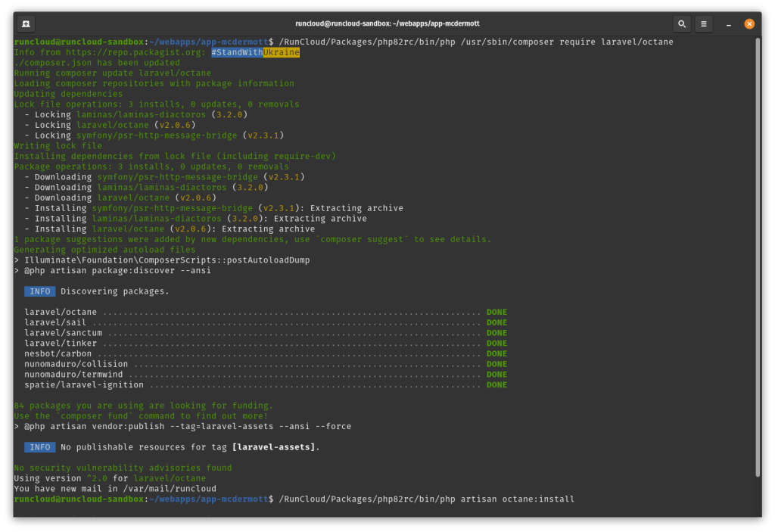Click the nunomaduro/termwind package row
Viewport: 775px width, 532px height.
coord(266,375)
